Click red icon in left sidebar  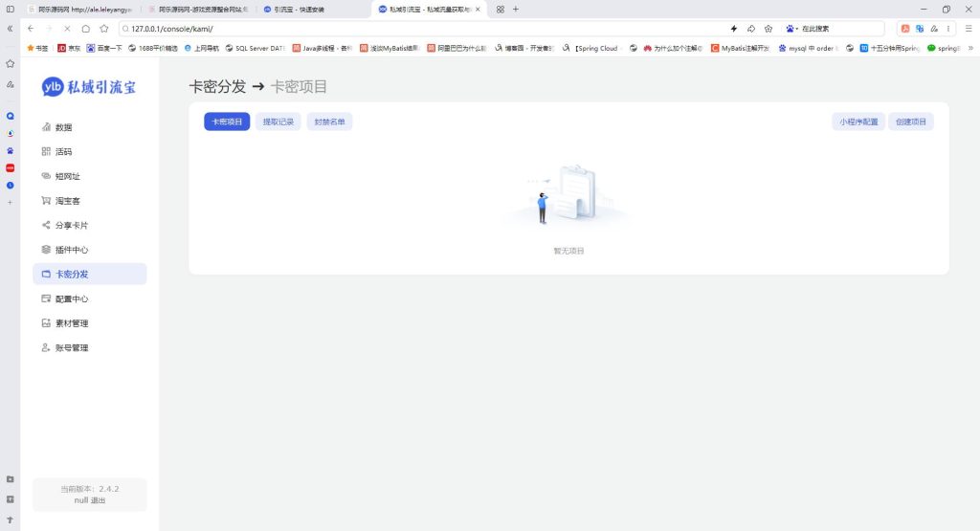(10, 168)
